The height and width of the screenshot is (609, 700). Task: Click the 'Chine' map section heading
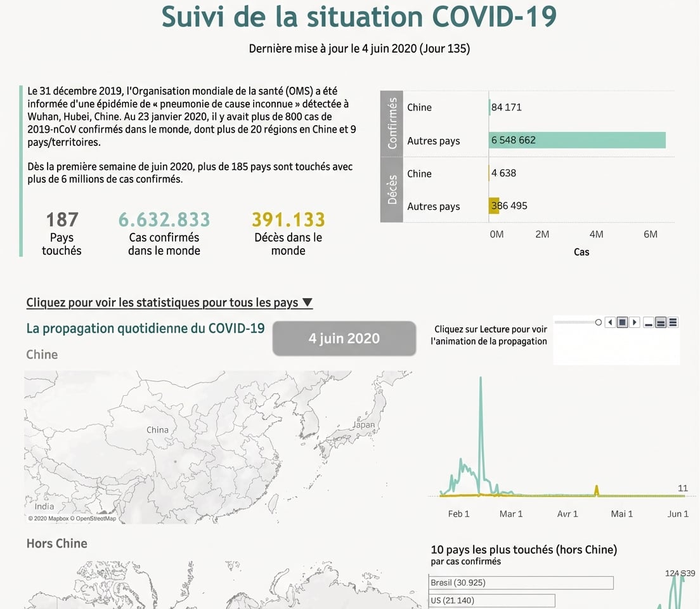42,355
